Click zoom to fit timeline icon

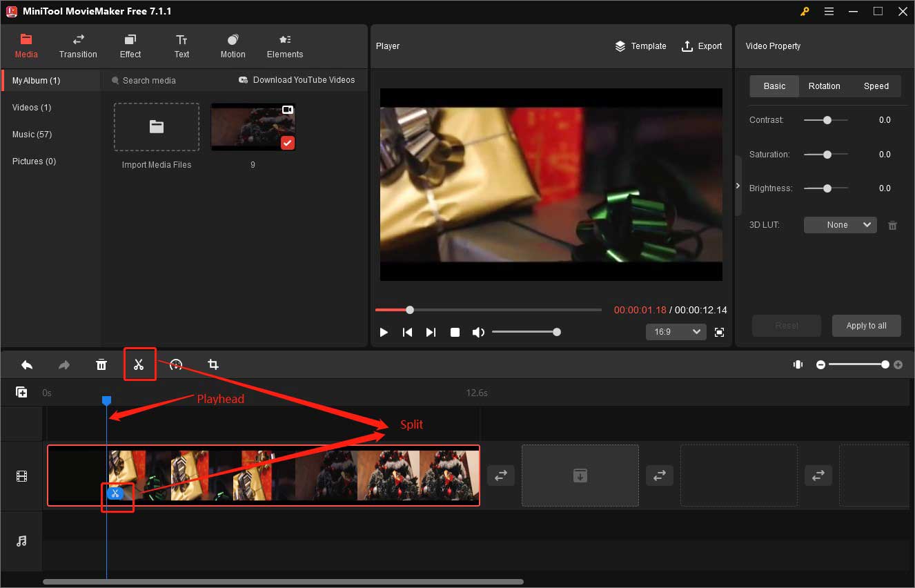click(x=798, y=364)
